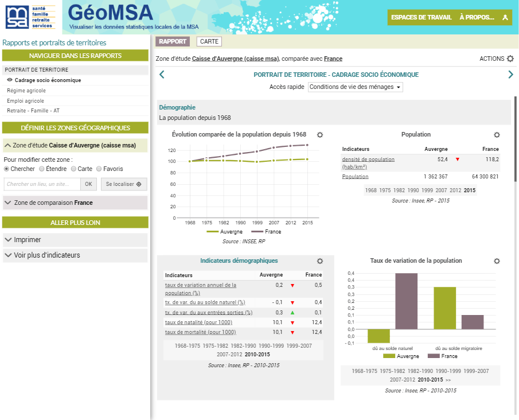Go to next report with right chevron
The image size is (519, 420).
(511, 75)
